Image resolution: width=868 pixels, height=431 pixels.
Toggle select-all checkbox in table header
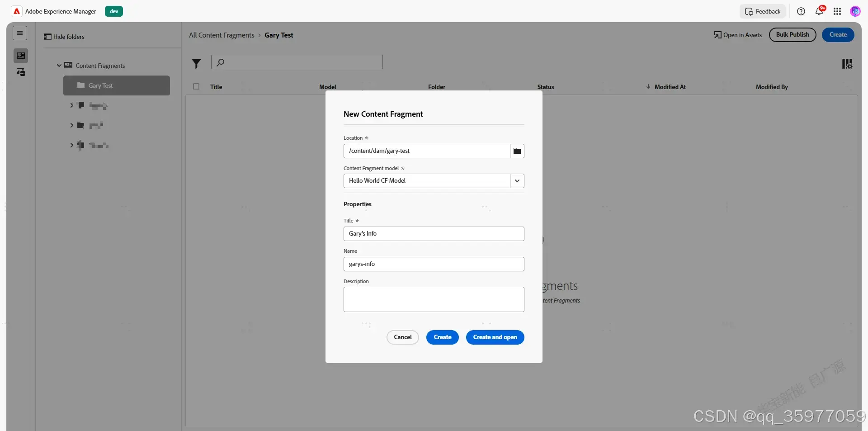[x=196, y=86]
